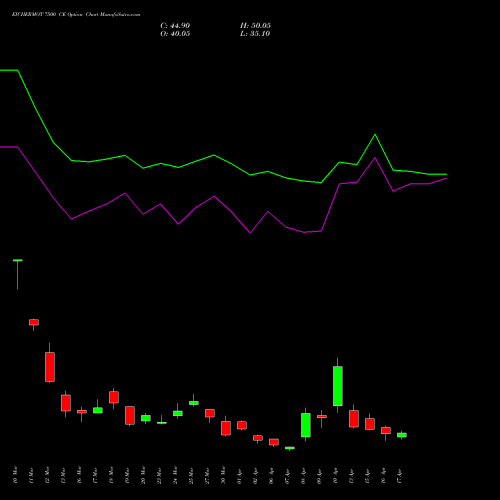Click the 01 Apr date axis label
This screenshot has width=500, height=500.
click(239, 476)
